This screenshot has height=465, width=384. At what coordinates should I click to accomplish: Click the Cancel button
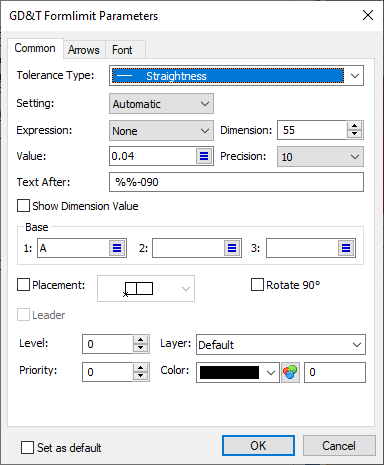tap(339, 445)
